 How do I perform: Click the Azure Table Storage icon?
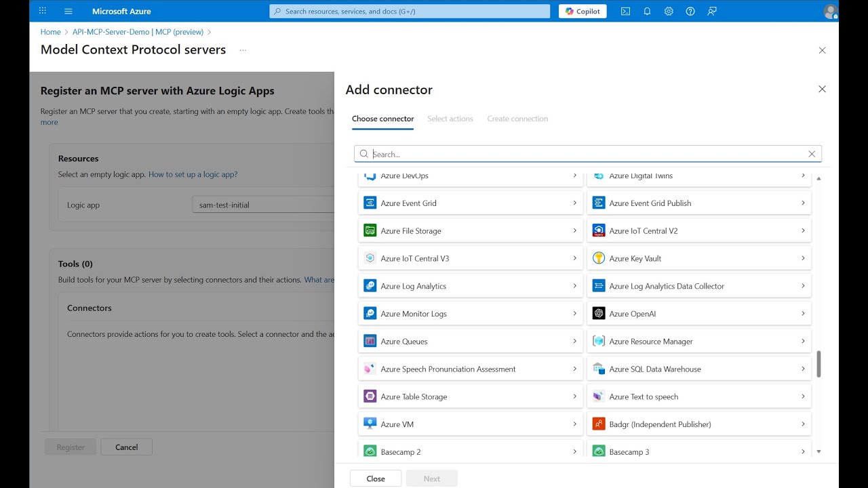point(370,396)
